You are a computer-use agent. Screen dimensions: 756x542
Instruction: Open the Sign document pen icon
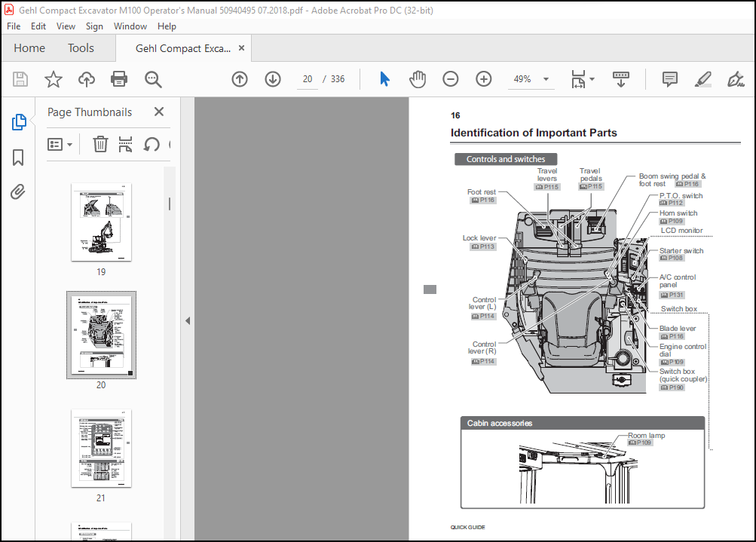[736, 79]
